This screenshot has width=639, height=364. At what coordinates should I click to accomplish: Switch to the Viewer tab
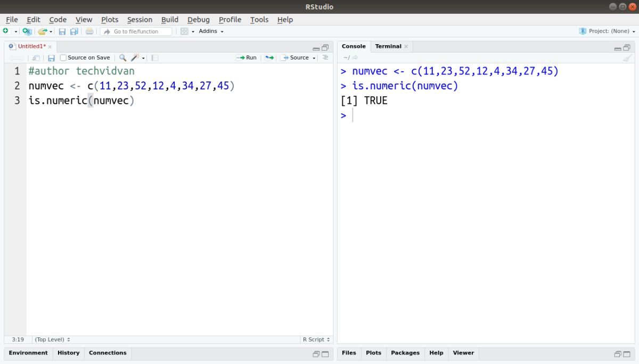[463, 353]
